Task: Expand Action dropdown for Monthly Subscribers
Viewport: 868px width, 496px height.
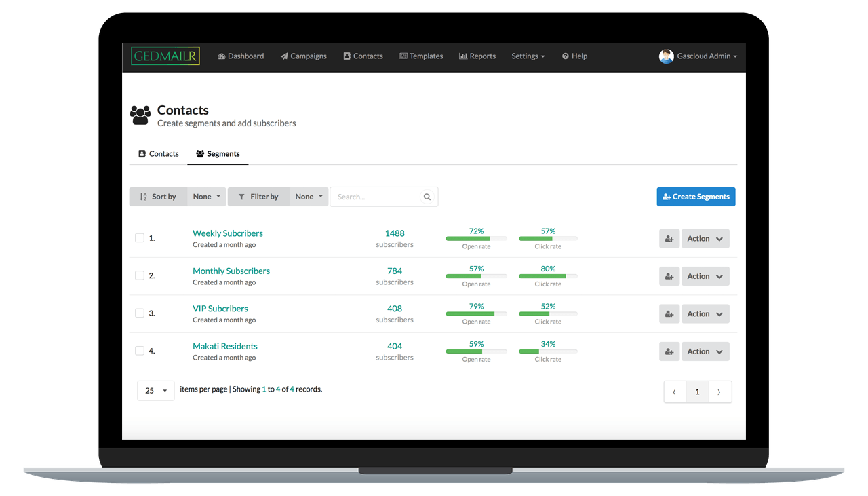Action: tap(705, 276)
